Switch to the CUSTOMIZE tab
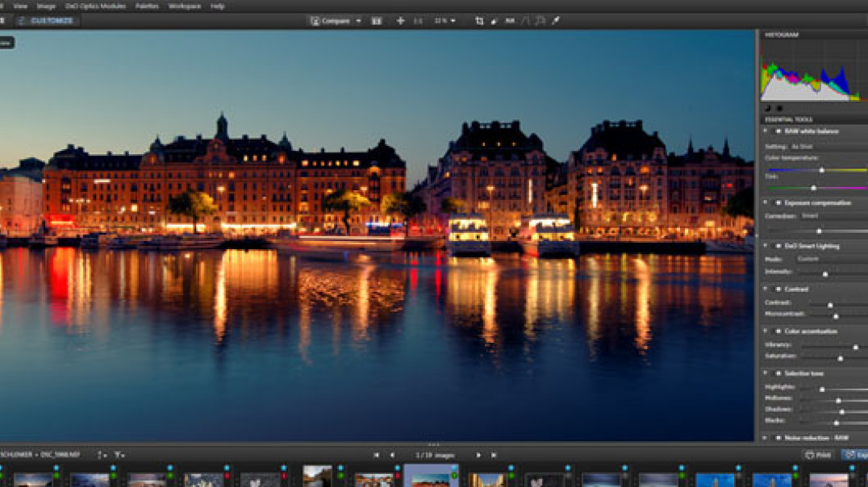Image resolution: width=868 pixels, height=487 pixels. pos(47,20)
